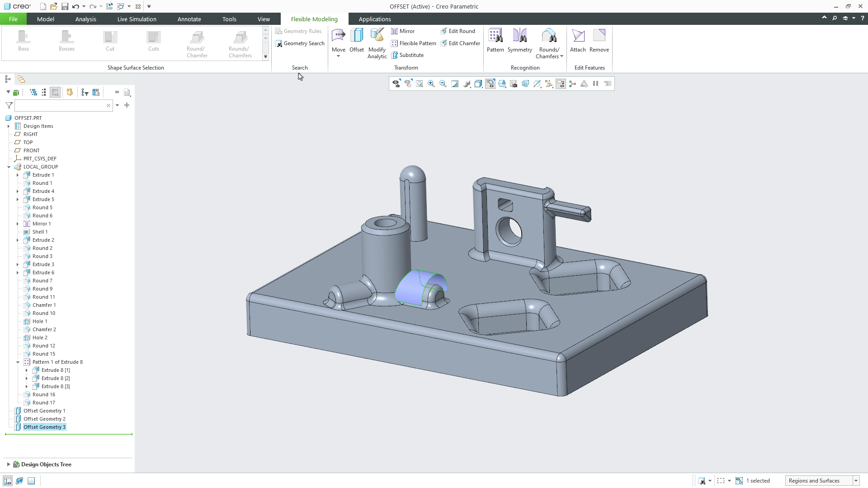
Task: Select Shell 1 in the model tree
Action: pyautogui.click(x=40, y=232)
